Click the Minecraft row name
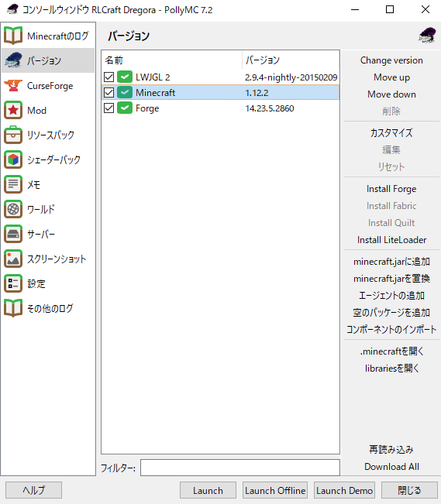This screenshot has height=504, width=441. [155, 93]
